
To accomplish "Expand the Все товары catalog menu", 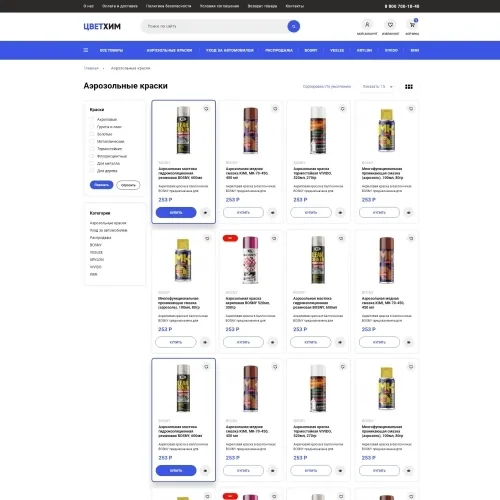I will pyautogui.click(x=111, y=50).
